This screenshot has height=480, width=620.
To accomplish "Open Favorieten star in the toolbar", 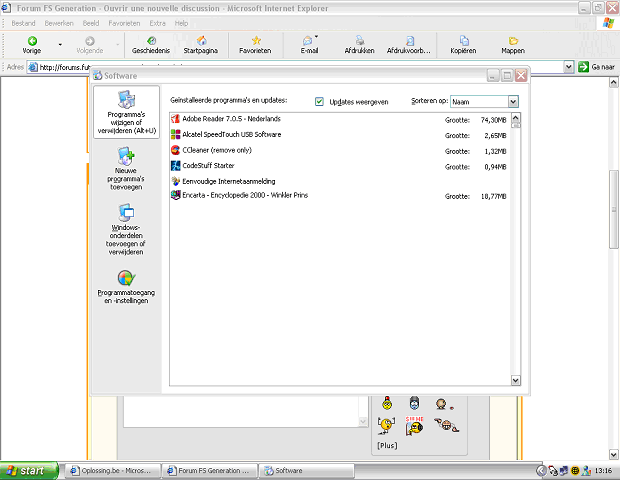I will pos(255,45).
